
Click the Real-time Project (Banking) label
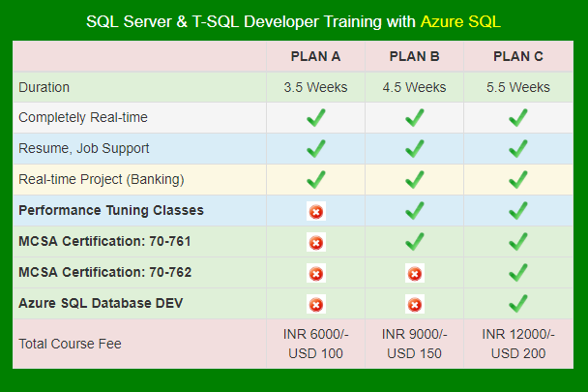pyautogui.click(x=102, y=180)
